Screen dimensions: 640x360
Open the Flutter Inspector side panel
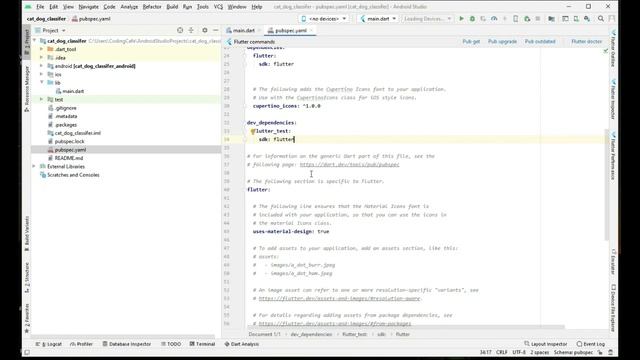point(613,99)
